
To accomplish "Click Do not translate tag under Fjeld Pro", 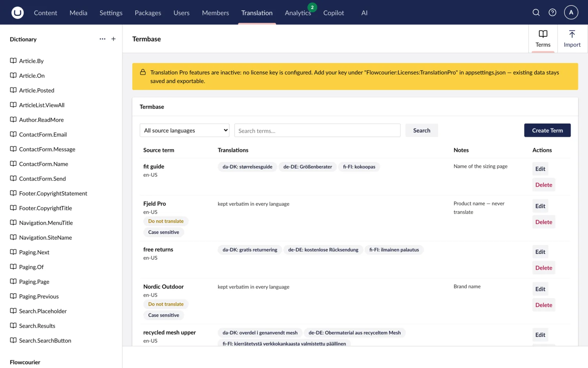I will [166, 221].
